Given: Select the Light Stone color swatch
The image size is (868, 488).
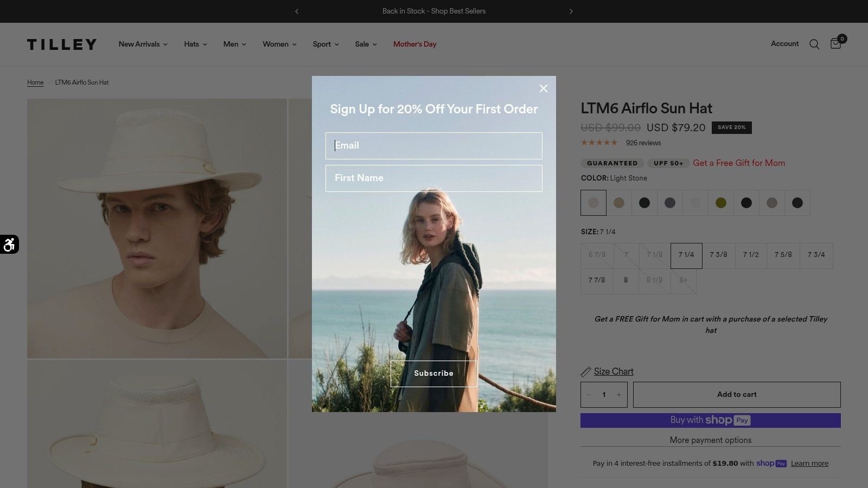Looking at the screenshot, I should tap(593, 203).
